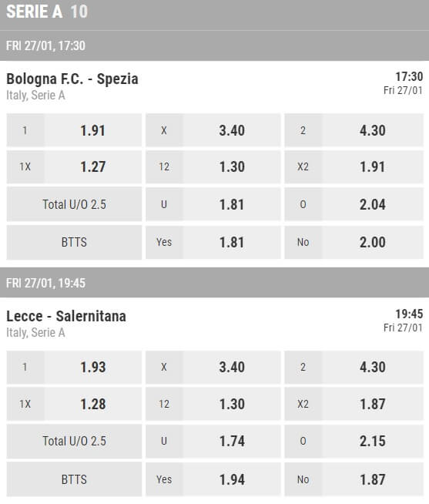
Task: Select Spezia away win odds 4.30
Action: point(354,130)
